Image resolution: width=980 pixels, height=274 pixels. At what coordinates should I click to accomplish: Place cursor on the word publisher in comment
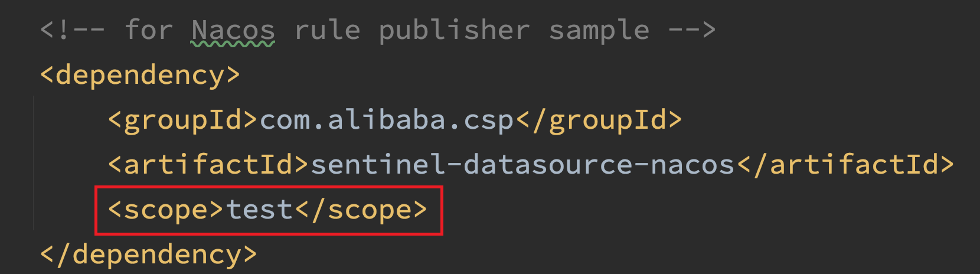coord(454,30)
